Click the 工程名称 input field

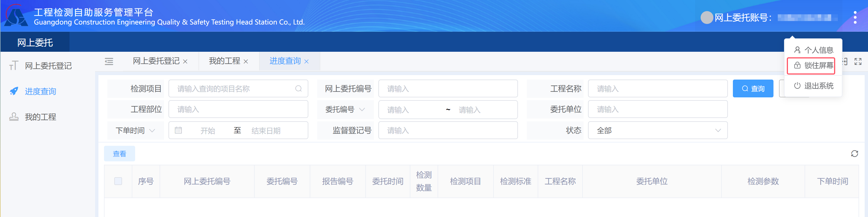[x=657, y=89]
